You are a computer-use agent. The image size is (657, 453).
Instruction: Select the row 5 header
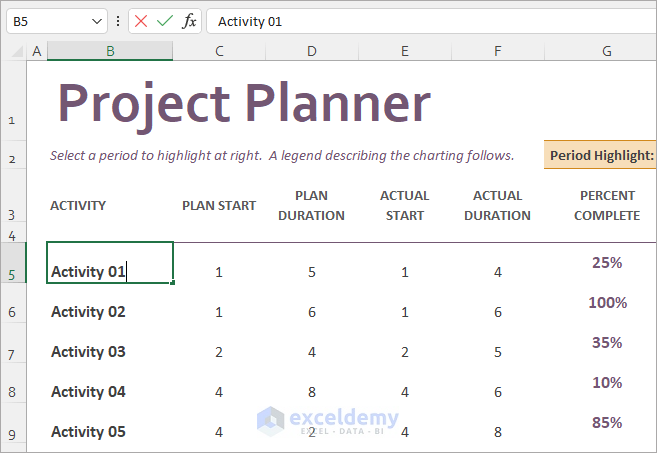[x=12, y=274]
